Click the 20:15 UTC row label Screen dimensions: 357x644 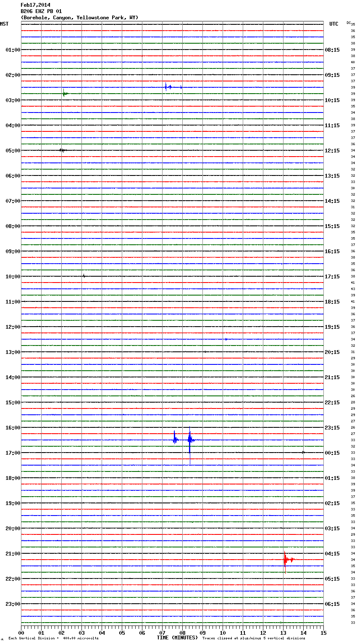click(332, 352)
